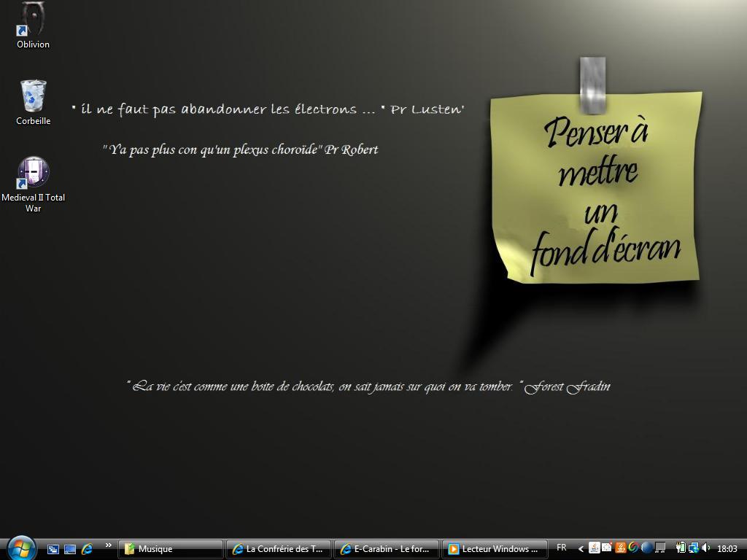This screenshot has width=747, height=560.
Task: Open the volume speaker tray icon
Action: 705,548
